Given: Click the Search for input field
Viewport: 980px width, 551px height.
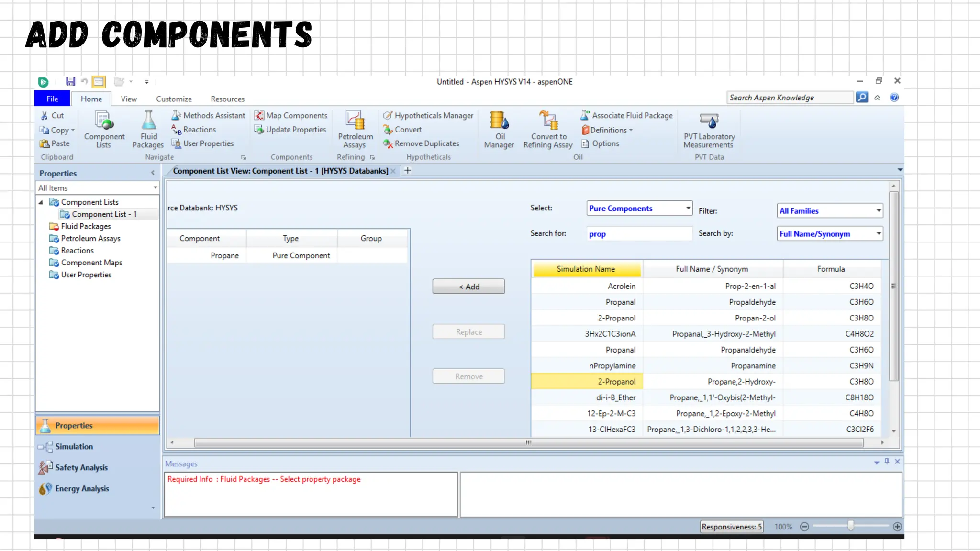Looking at the screenshot, I should (639, 234).
